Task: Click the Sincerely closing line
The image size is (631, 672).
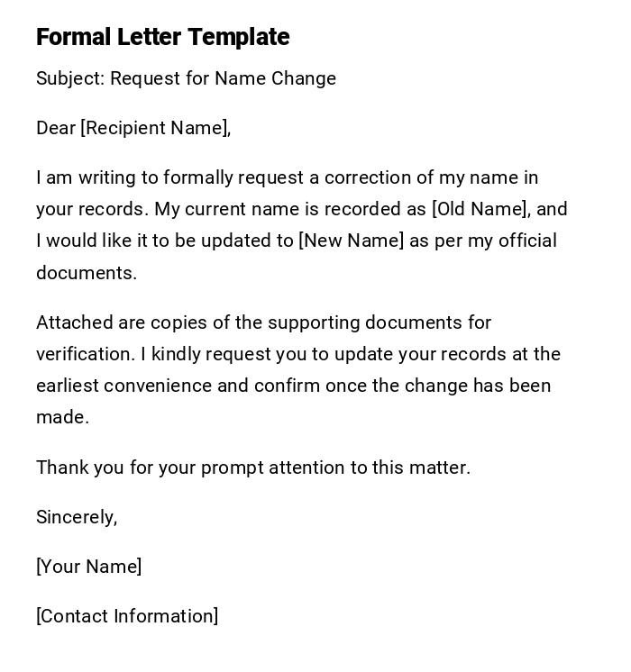Action: point(77,517)
